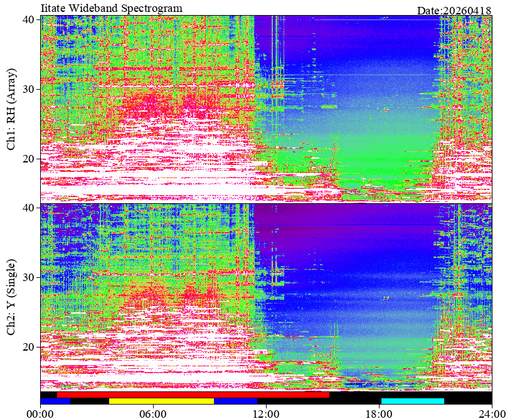Click the 24:00 time axis label
Screen dimensions: 532x419
(x=492, y=414)
